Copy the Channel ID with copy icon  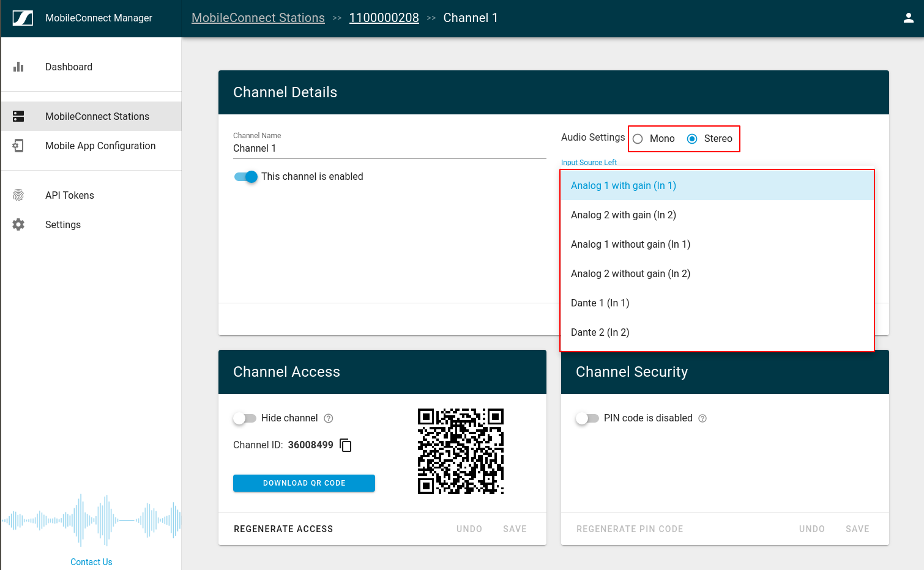point(346,445)
